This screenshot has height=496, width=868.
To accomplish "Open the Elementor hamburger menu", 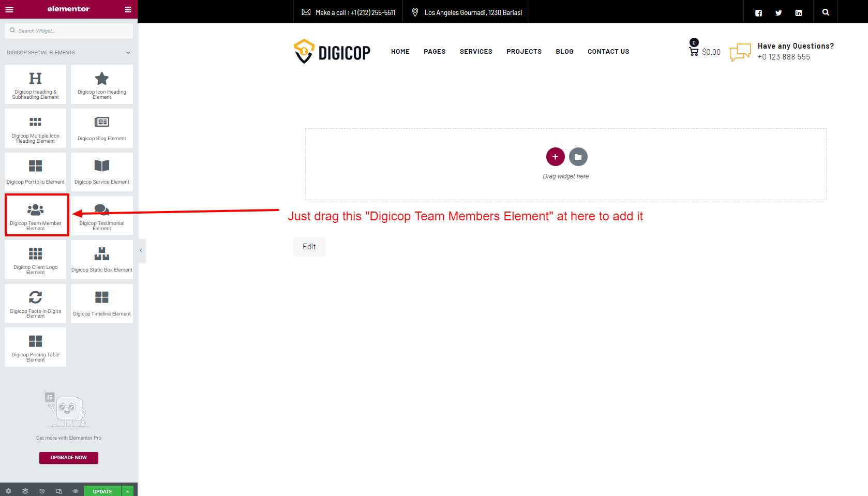I will tap(9, 9).
